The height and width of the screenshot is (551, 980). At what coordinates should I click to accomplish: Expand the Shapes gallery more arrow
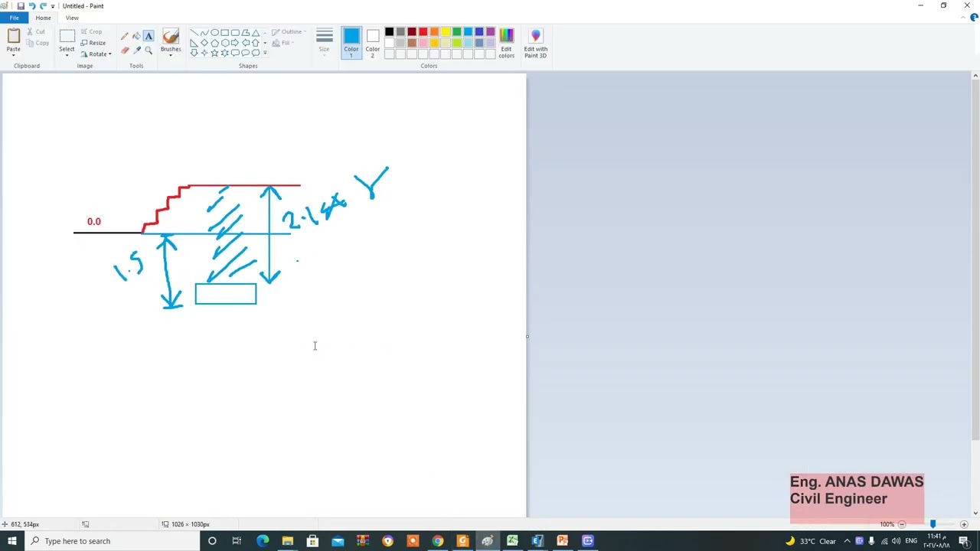pyautogui.click(x=265, y=53)
